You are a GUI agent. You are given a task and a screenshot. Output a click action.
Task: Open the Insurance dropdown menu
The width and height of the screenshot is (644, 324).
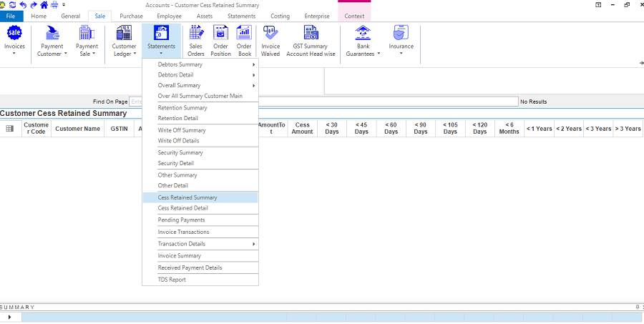(401, 41)
